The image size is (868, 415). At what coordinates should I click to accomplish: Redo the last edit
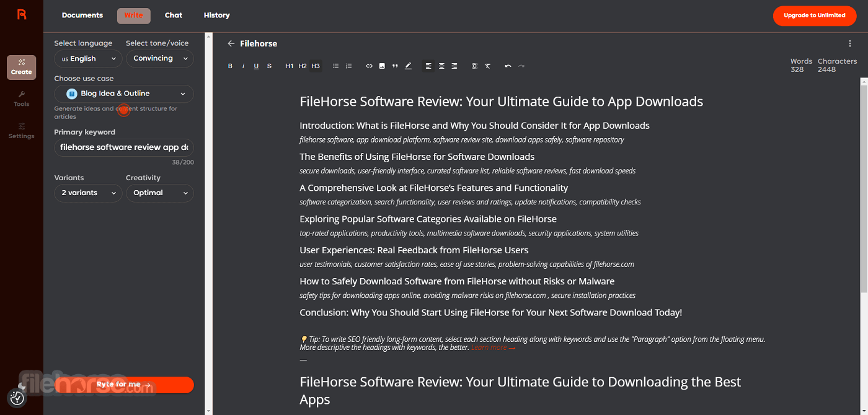(x=521, y=66)
